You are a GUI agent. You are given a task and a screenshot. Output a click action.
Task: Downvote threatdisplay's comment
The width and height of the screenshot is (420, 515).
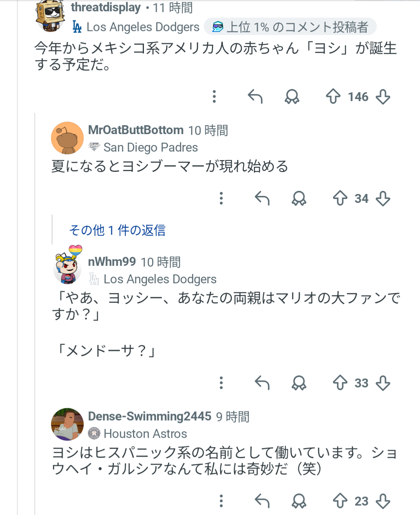383,96
